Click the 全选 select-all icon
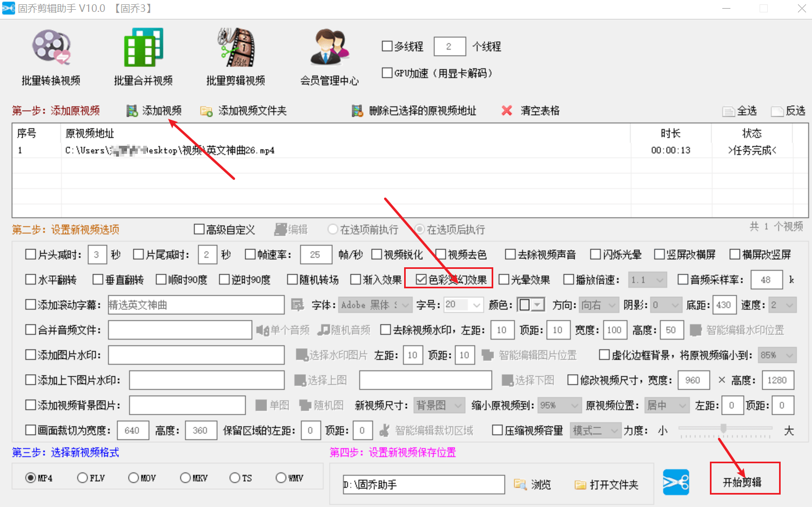This screenshot has height=507, width=812. tap(729, 111)
